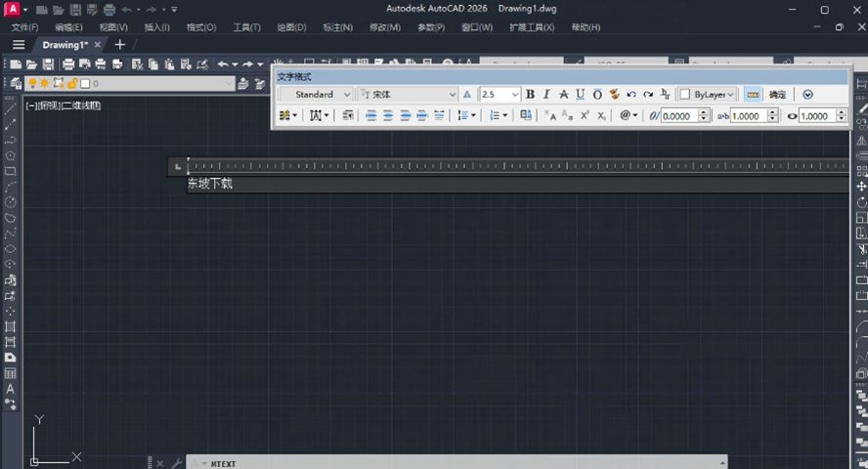This screenshot has height=469, width=868.
Task: Open the @ symbol insert dropdown
Action: point(629,115)
